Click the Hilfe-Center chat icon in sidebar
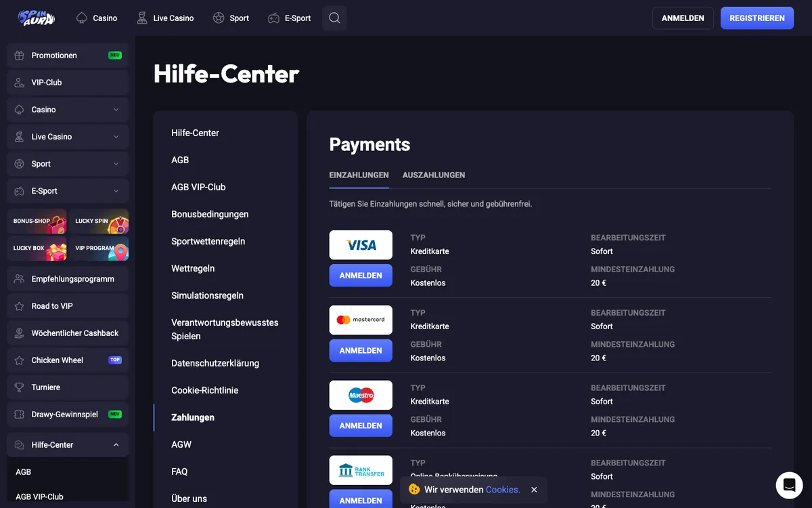 click(x=19, y=445)
